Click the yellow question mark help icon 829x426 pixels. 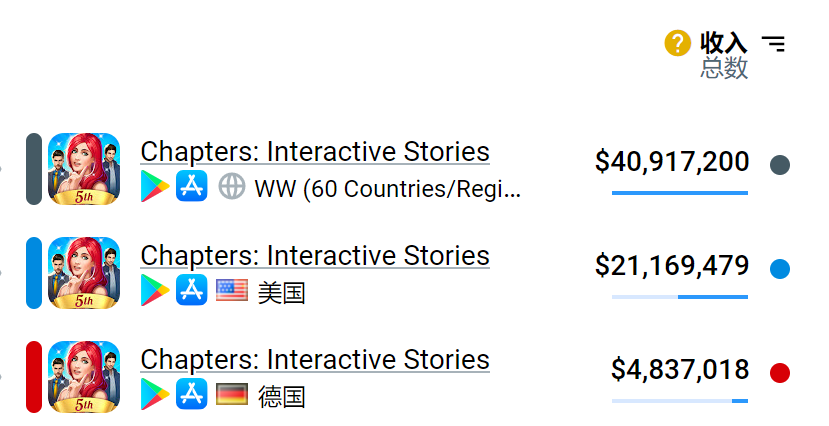678,43
